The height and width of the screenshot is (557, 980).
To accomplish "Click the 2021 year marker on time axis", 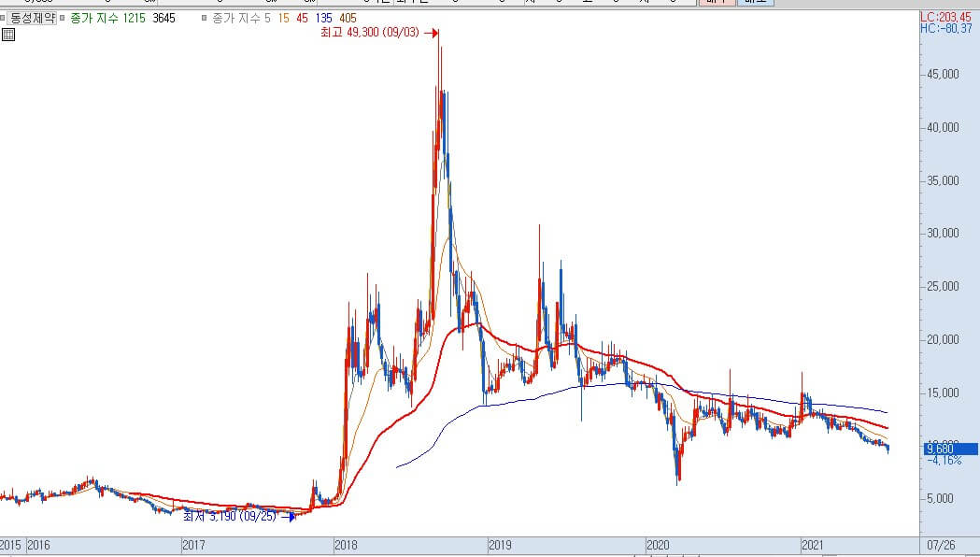I will pyautogui.click(x=813, y=545).
